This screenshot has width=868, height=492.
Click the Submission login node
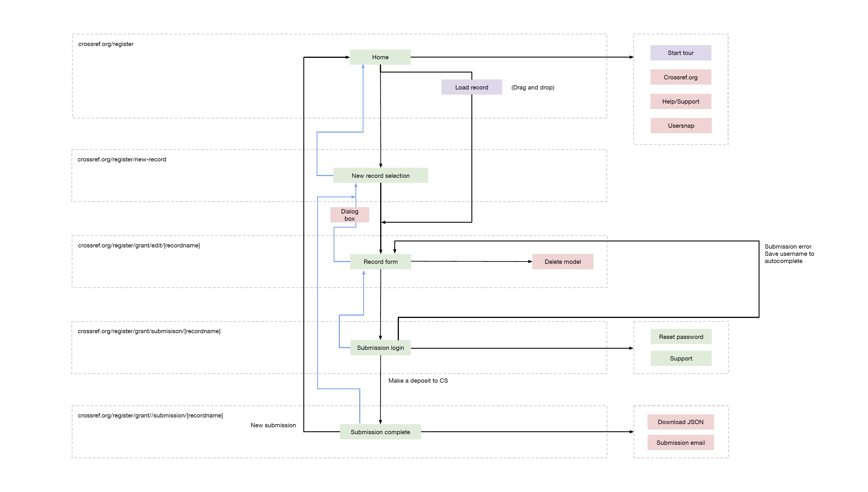pyautogui.click(x=380, y=348)
